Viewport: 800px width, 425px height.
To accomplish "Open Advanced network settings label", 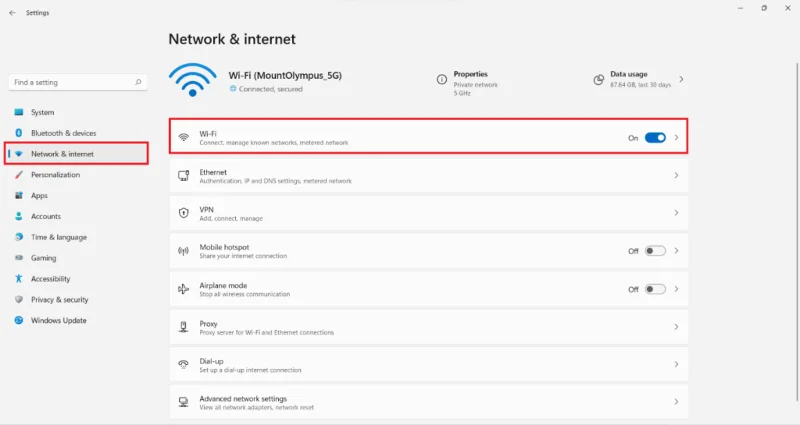I will pyautogui.click(x=243, y=398).
